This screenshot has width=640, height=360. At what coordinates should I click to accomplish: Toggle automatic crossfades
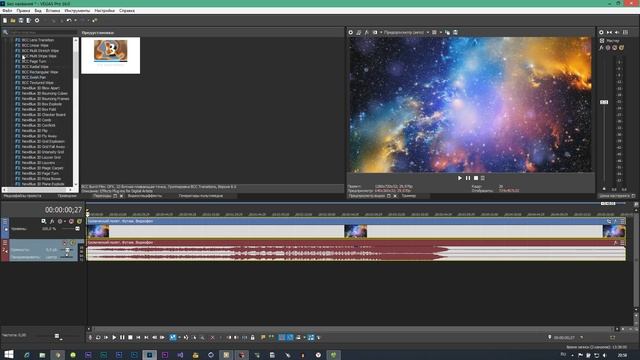(x=290, y=337)
